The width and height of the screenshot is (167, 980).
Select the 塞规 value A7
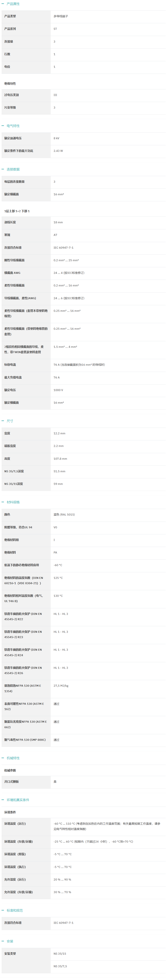[x=55, y=235]
